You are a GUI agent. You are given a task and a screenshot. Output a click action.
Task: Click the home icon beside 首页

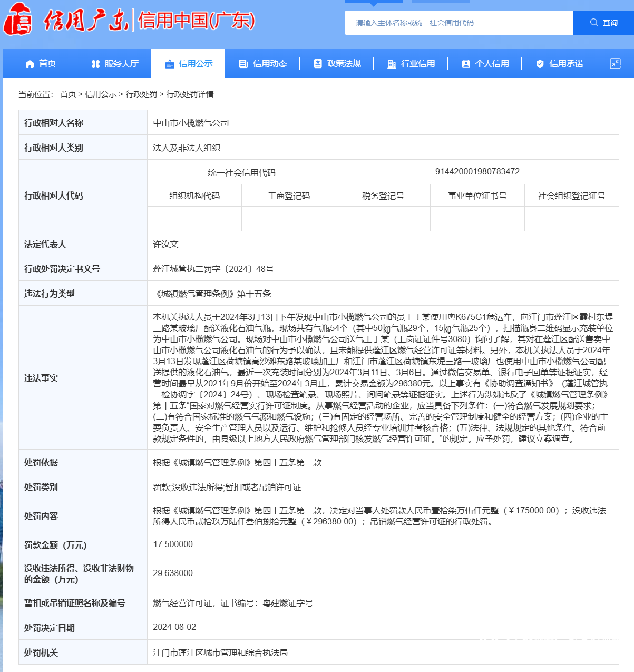(x=30, y=64)
